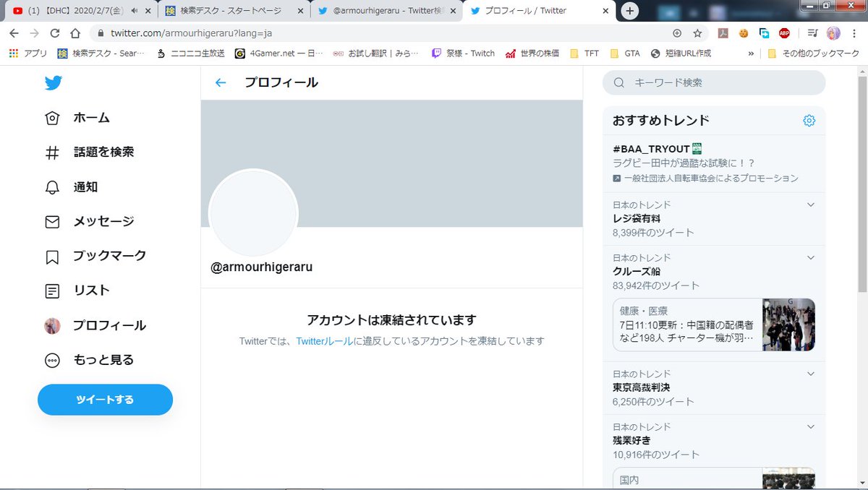Click the Twitter bird logo in sidebar
Image resolution: width=868 pixels, height=490 pixels.
click(53, 83)
